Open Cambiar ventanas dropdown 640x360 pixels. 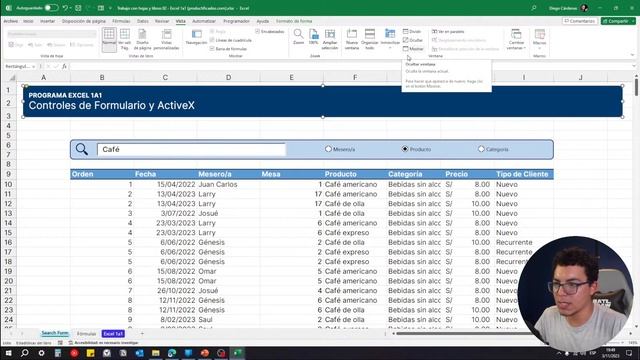click(516, 39)
